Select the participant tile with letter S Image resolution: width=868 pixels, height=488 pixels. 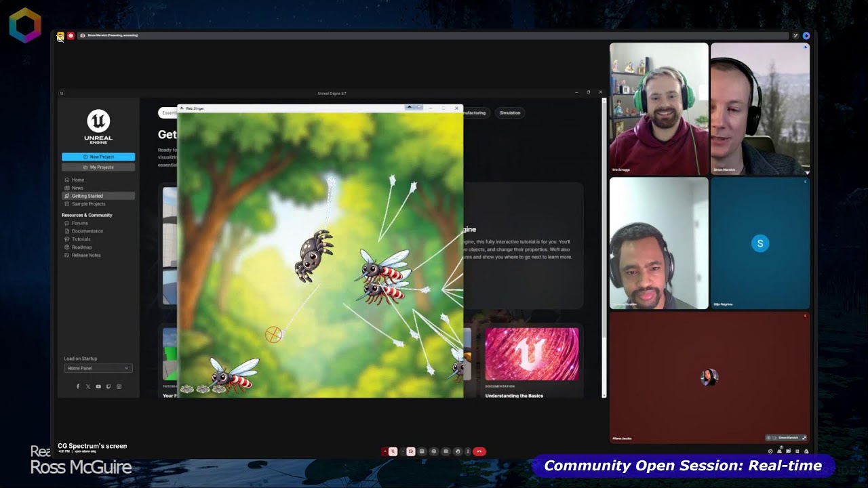(759, 243)
